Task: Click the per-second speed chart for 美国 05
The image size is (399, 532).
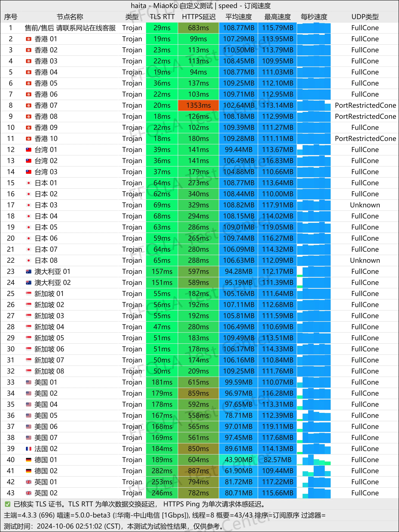Action: (x=314, y=415)
